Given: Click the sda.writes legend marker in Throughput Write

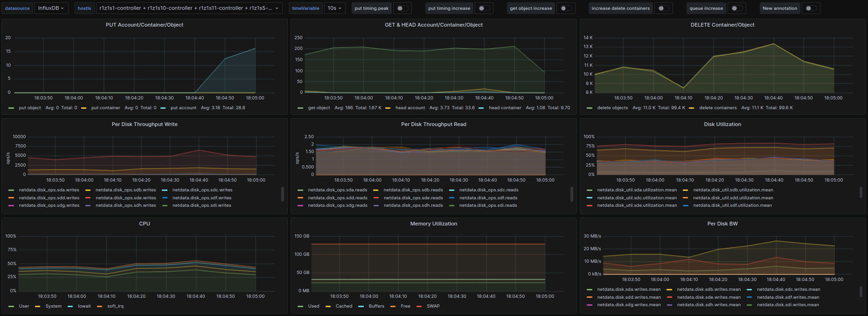Looking at the screenshot, I should (11, 190).
